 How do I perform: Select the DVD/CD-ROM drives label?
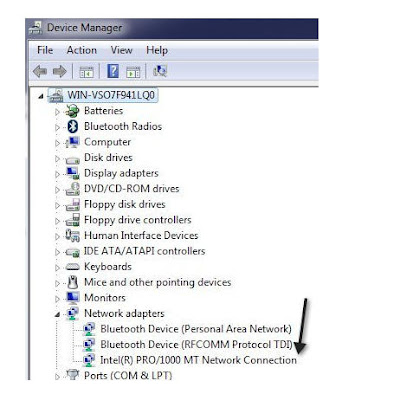pyautogui.click(x=132, y=189)
